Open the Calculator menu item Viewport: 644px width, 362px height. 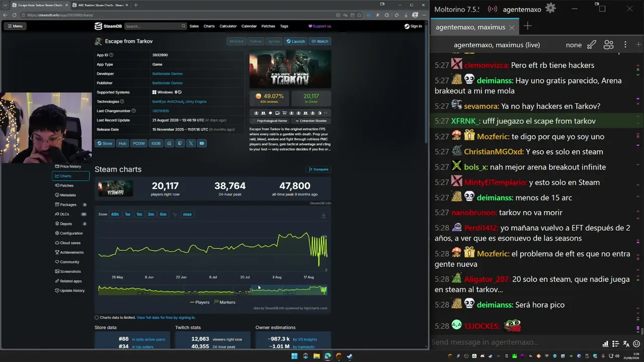pos(228,26)
